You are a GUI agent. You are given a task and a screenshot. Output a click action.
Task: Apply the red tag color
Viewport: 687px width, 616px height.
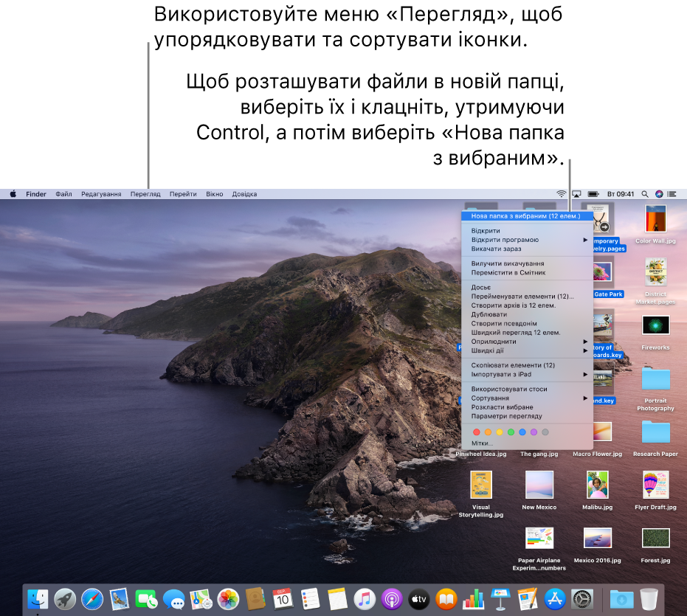coord(477,432)
